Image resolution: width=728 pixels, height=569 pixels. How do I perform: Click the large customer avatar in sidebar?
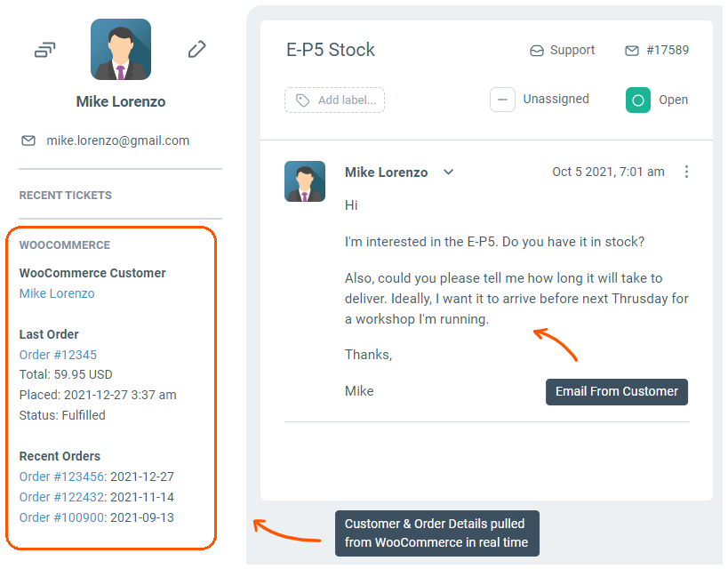121,50
